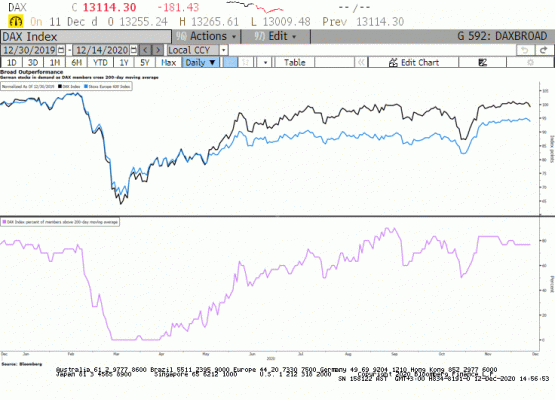Click the intraday sparkline thumbnail
This screenshot has height=400, width=555.
coord(255,7)
